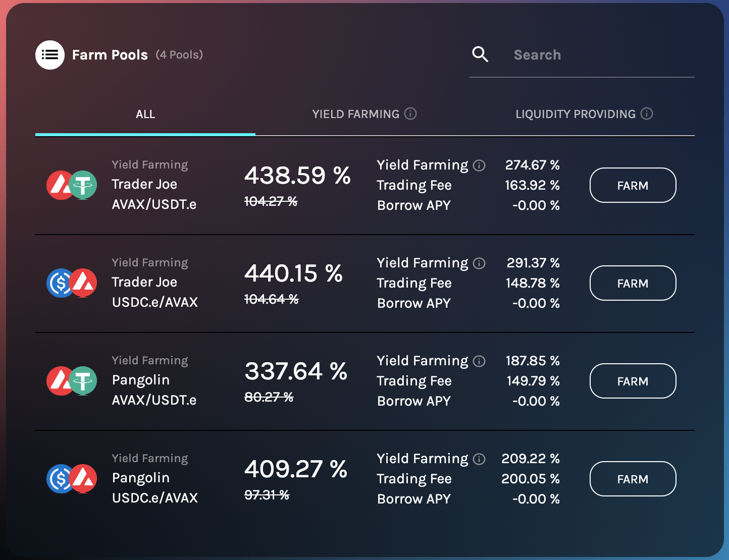Click Tether logo in Pangolin AVAX/USDT.e row

point(83,381)
